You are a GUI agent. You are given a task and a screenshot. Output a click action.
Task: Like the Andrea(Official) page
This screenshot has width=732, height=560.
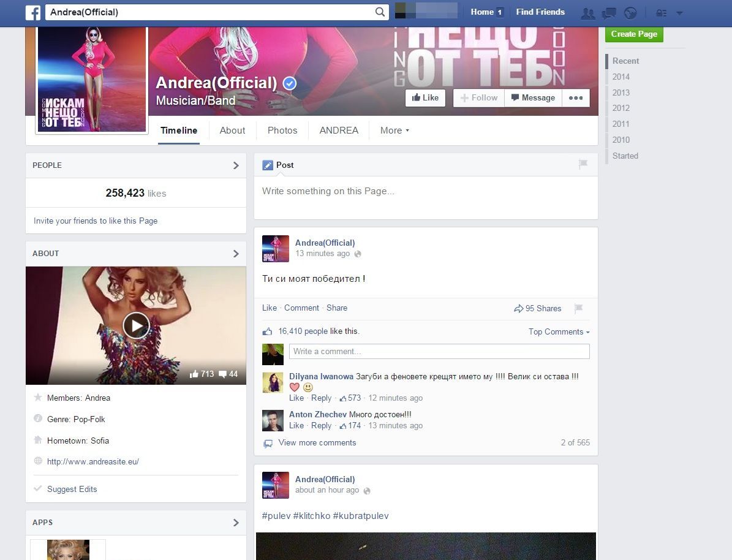tap(425, 97)
